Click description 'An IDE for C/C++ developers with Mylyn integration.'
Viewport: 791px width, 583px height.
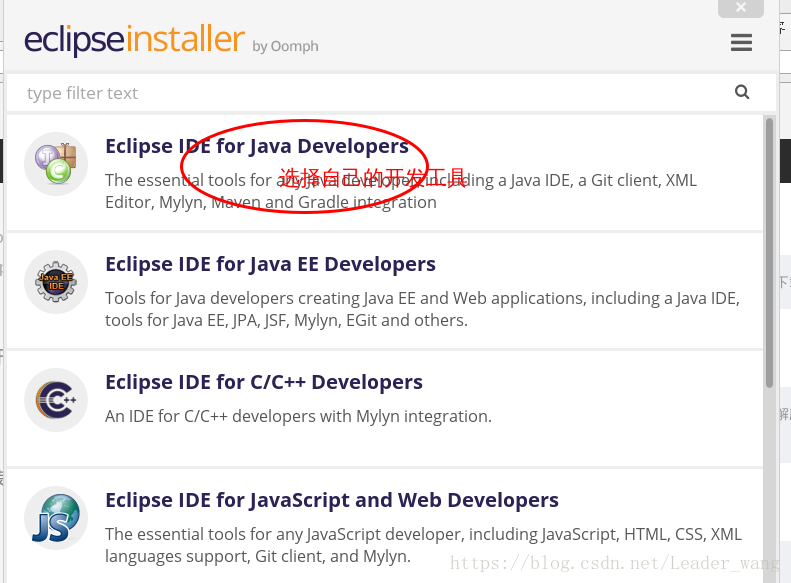(298, 417)
